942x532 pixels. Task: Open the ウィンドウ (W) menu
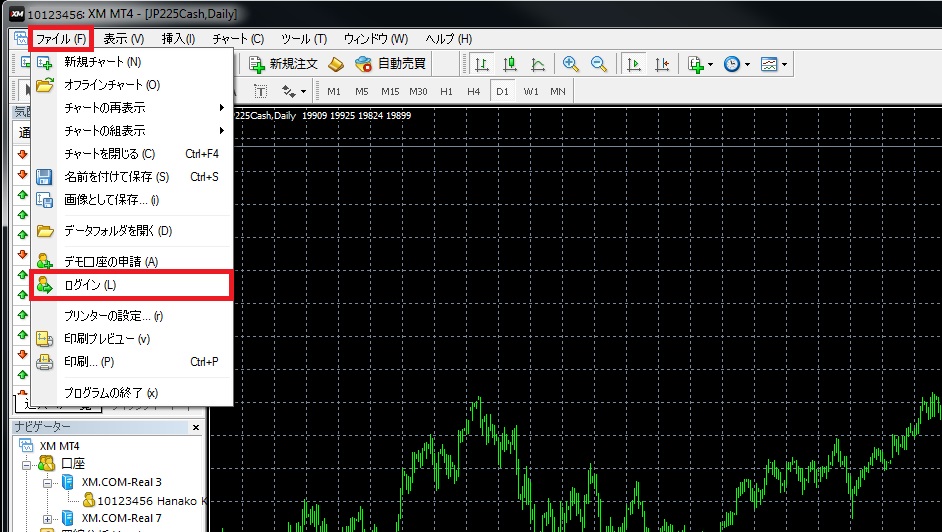(x=376, y=39)
